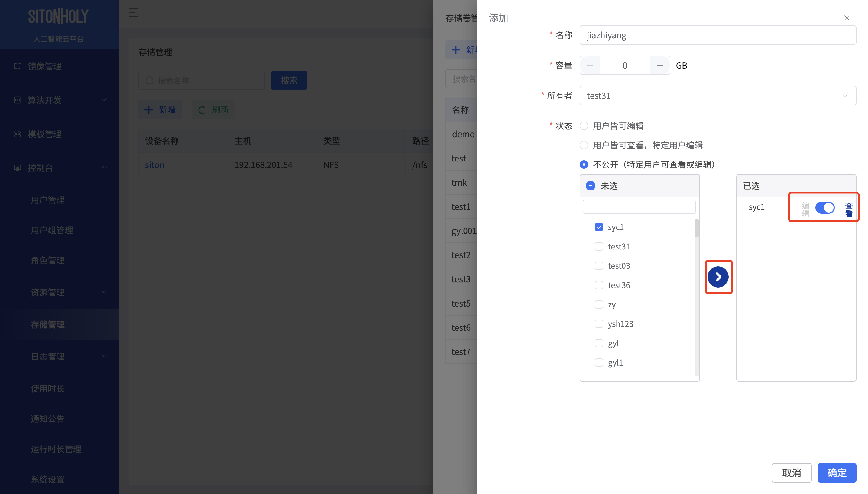The height and width of the screenshot is (494, 868).
Task: Click the 编辑 label beside the switch
Action: (x=805, y=210)
